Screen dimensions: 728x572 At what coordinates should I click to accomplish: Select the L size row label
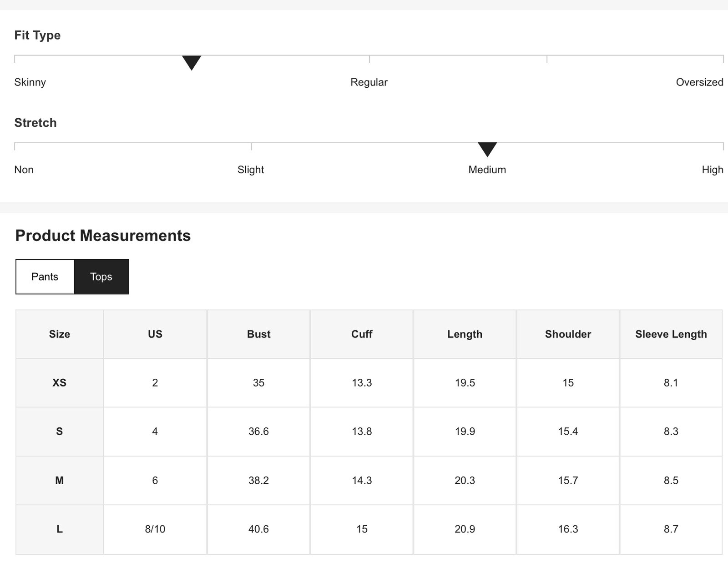click(60, 529)
